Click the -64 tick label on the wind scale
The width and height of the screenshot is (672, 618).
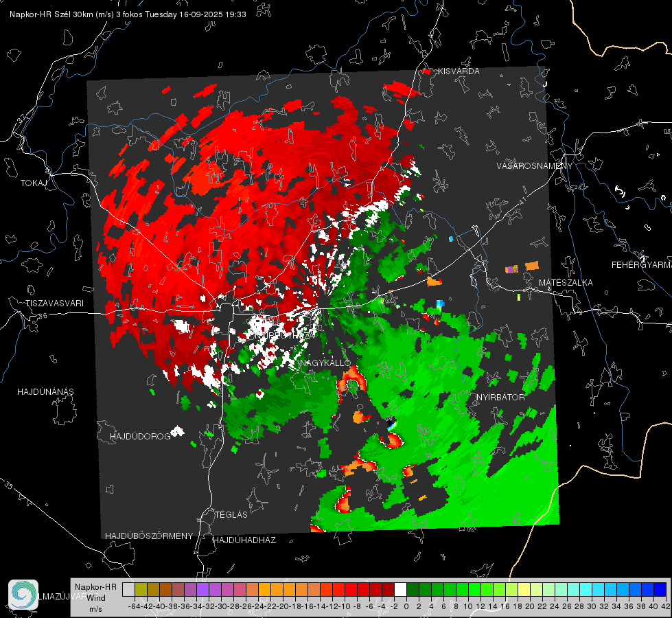[134, 606]
